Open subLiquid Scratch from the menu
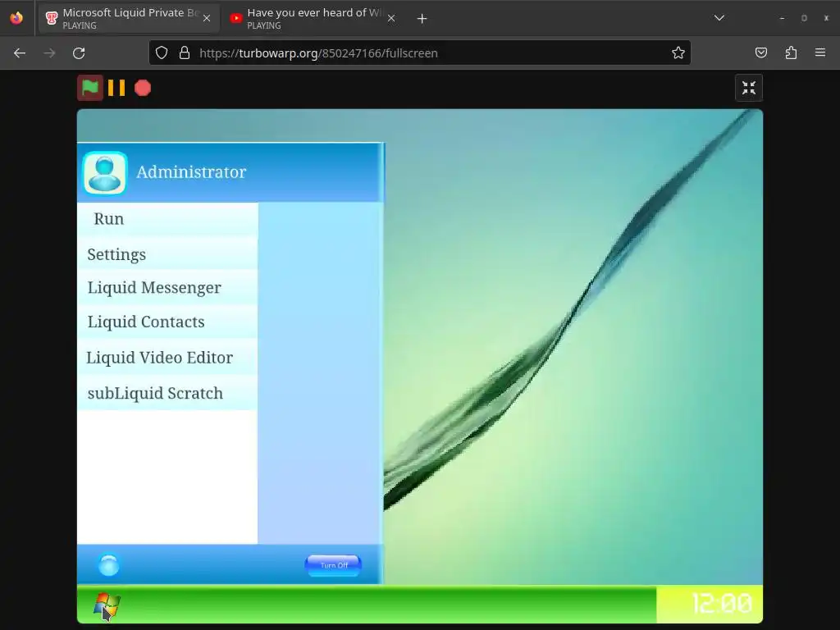Viewport: 840px width, 630px height. tap(167, 393)
